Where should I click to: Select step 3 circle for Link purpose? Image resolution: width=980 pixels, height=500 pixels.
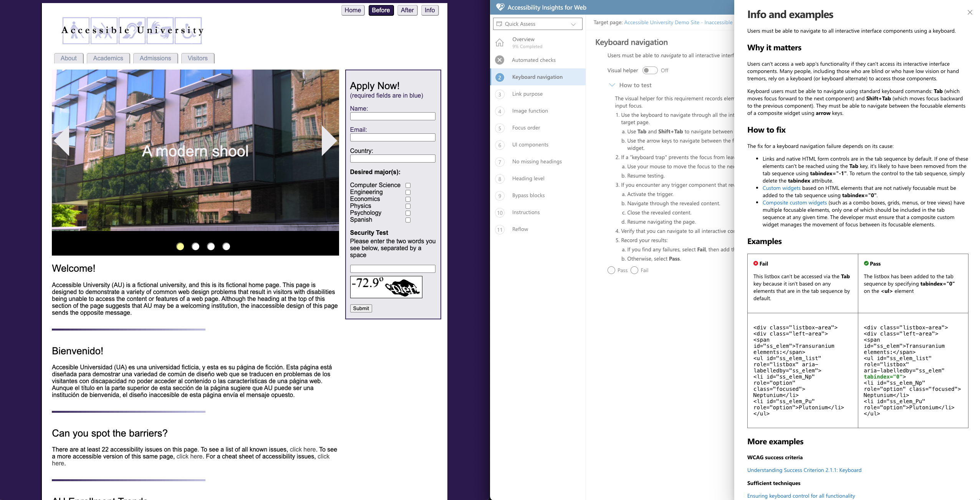(500, 95)
